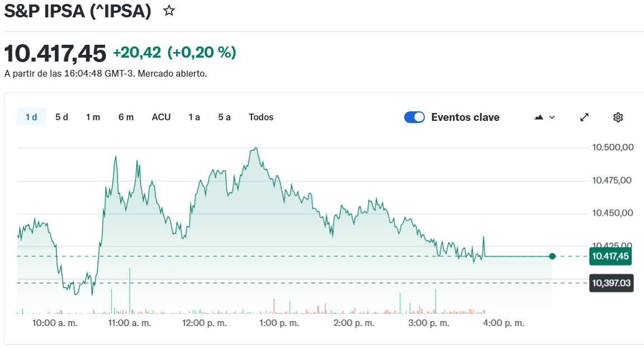
Task: Click the Eventos clave label text
Action: click(465, 117)
